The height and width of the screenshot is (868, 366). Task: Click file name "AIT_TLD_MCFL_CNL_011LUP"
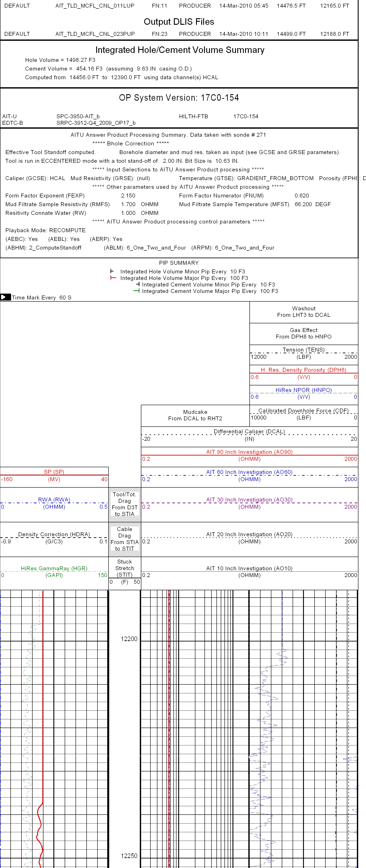click(x=95, y=6)
